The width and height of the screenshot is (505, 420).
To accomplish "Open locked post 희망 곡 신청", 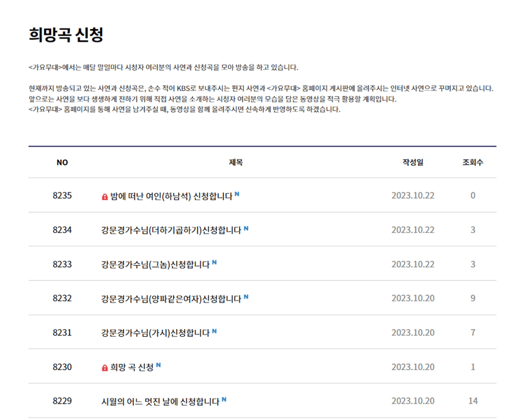I will tap(132, 367).
